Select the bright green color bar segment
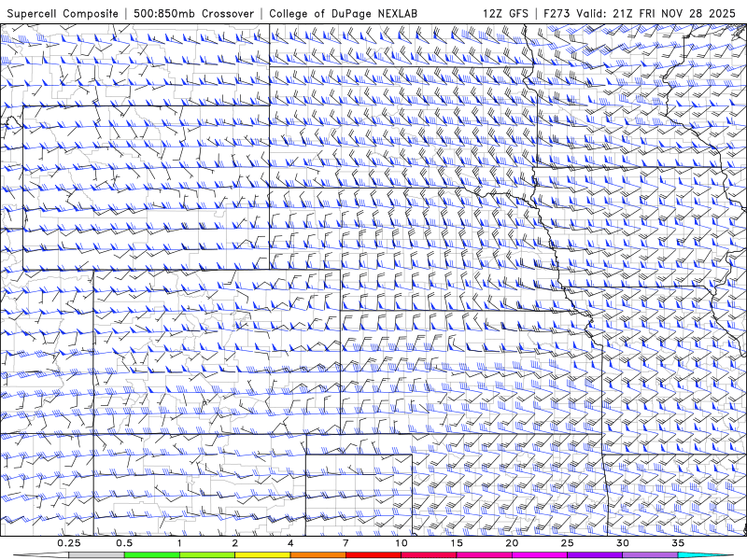Screen dimensions: 747x560 pyautogui.click(x=152, y=555)
